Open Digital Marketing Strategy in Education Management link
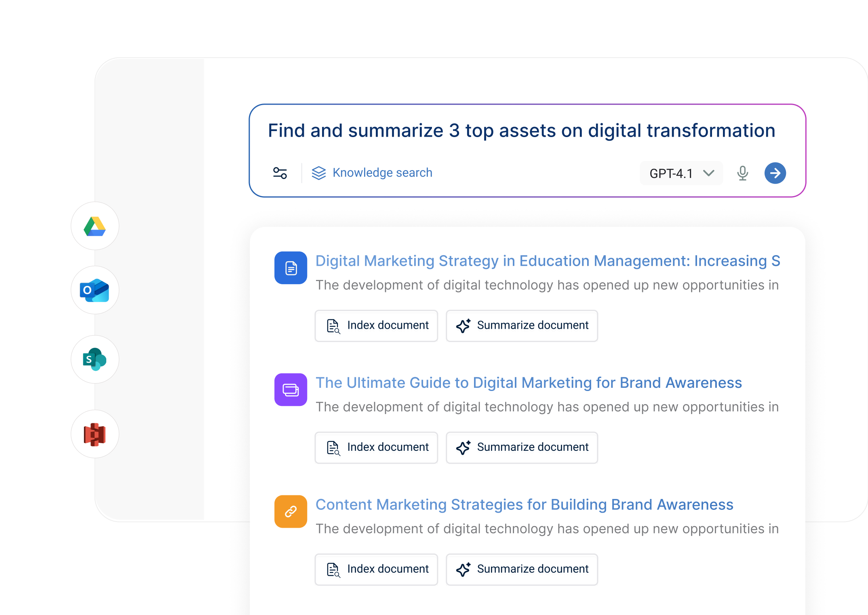 point(548,261)
